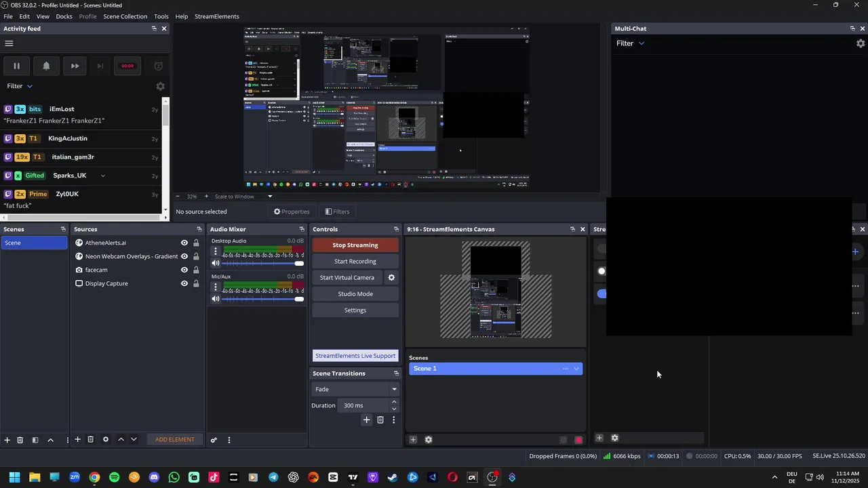
Task: Hide the Display Capture source
Action: click(x=184, y=283)
